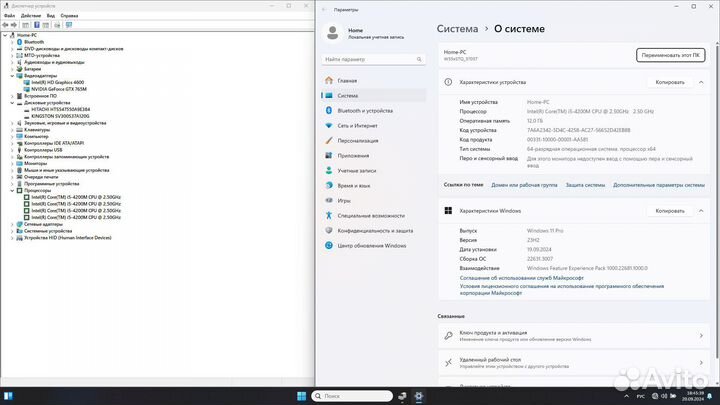The width and height of the screenshot is (720, 405).
Task: Select Система in the Settings sidebar
Action: [x=373, y=96]
